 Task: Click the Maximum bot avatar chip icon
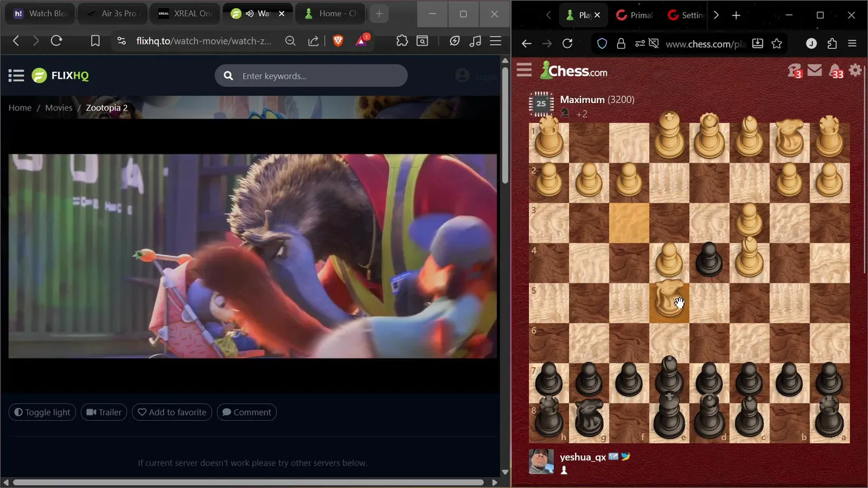point(541,104)
